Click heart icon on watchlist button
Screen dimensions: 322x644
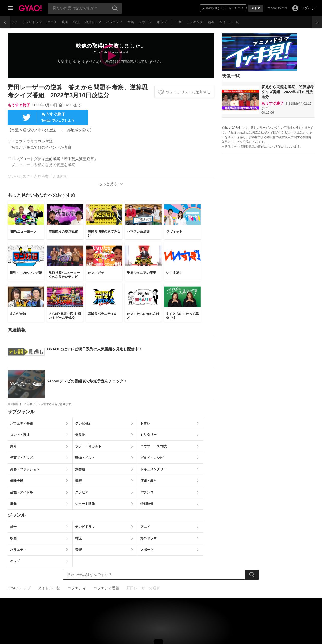tap(160, 92)
